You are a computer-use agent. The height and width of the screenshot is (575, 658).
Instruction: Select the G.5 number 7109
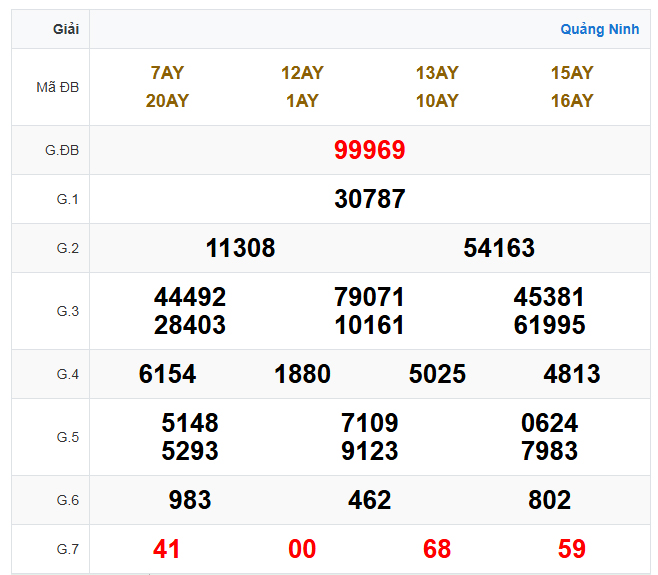[369, 423]
